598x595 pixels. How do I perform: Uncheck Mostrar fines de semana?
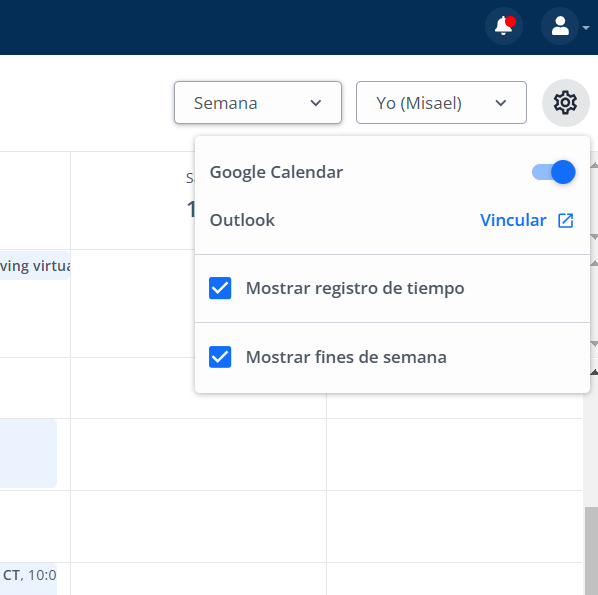click(x=220, y=357)
